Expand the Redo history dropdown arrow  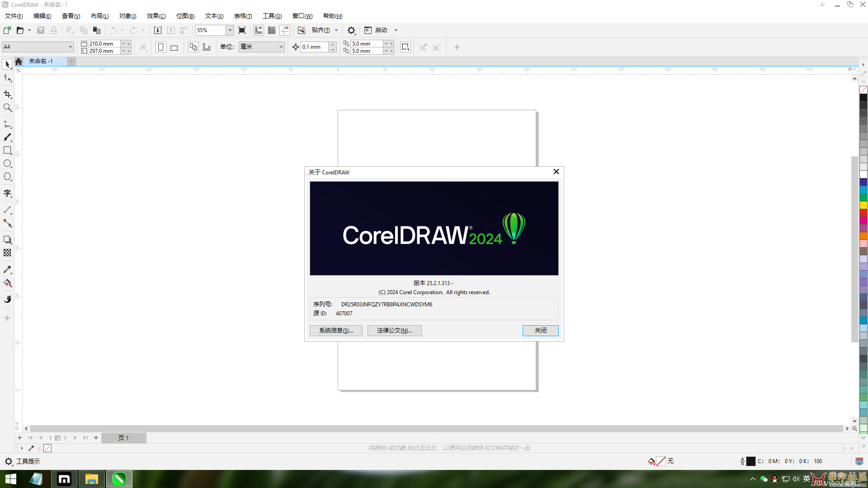pos(143,30)
